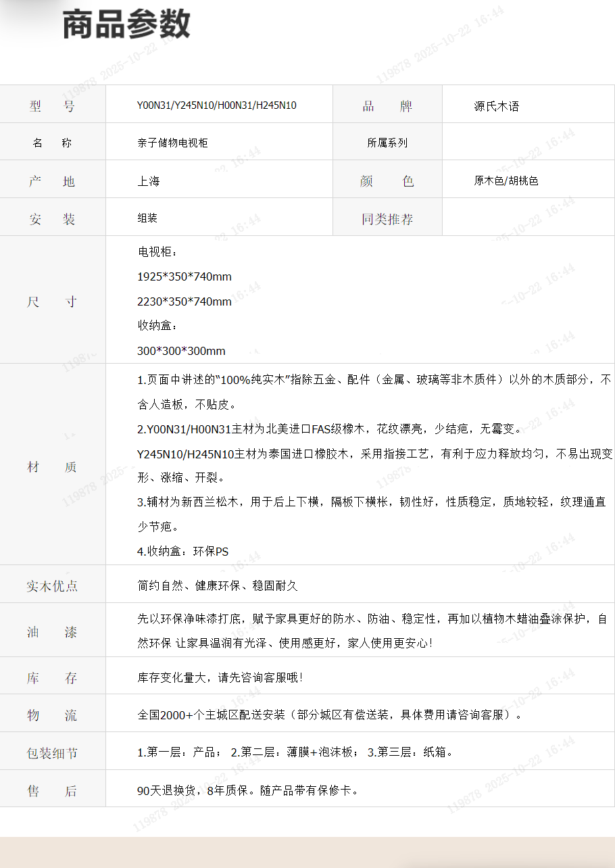Click the 油漆 row label

(52, 632)
